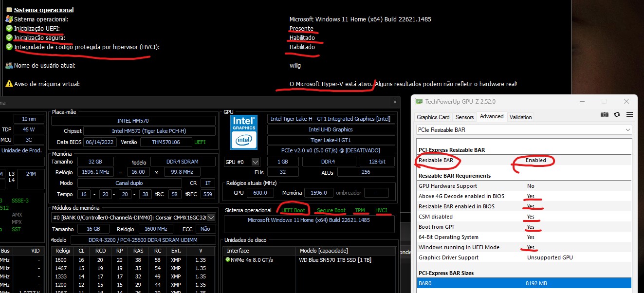This screenshot has width=644, height=293.
Task: Click the GPU-Z screenshot camera icon
Action: pos(604,114)
